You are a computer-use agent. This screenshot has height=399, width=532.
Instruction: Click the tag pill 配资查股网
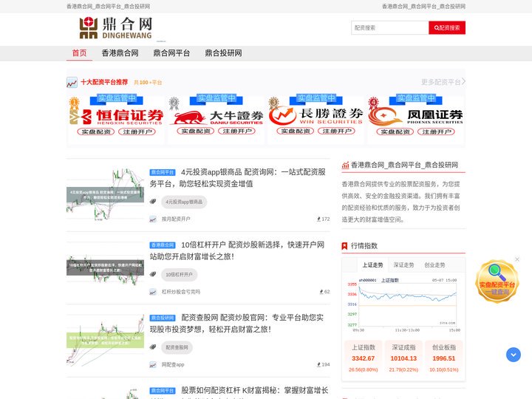[x=177, y=347]
